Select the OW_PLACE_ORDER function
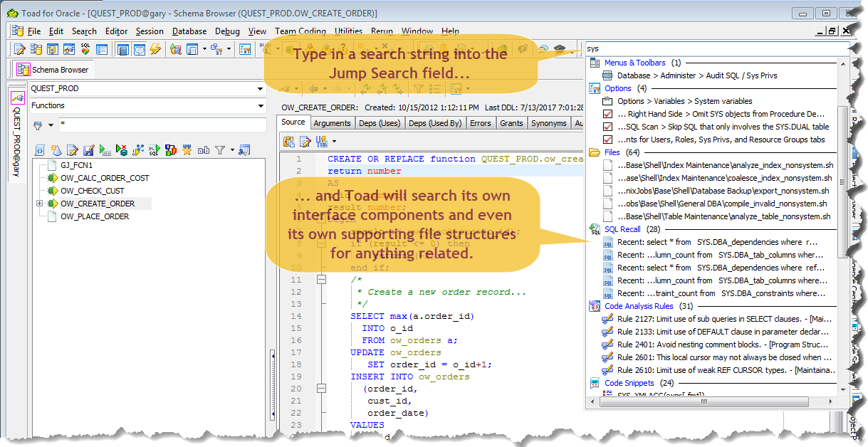The width and height of the screenshot is (868, 447). click(x=95, y=216)
